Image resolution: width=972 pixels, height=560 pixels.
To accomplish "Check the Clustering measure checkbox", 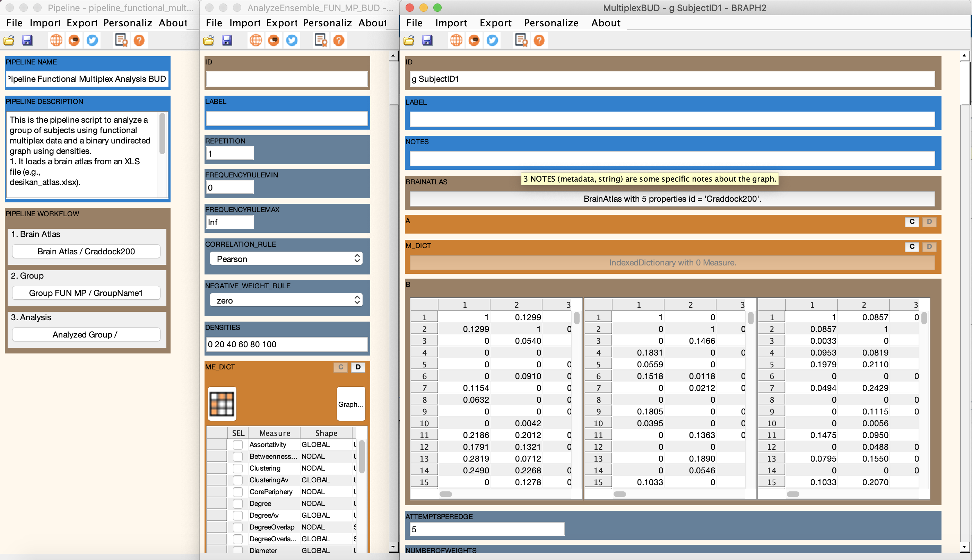I will pyautogui.click(x=238, y=468).
